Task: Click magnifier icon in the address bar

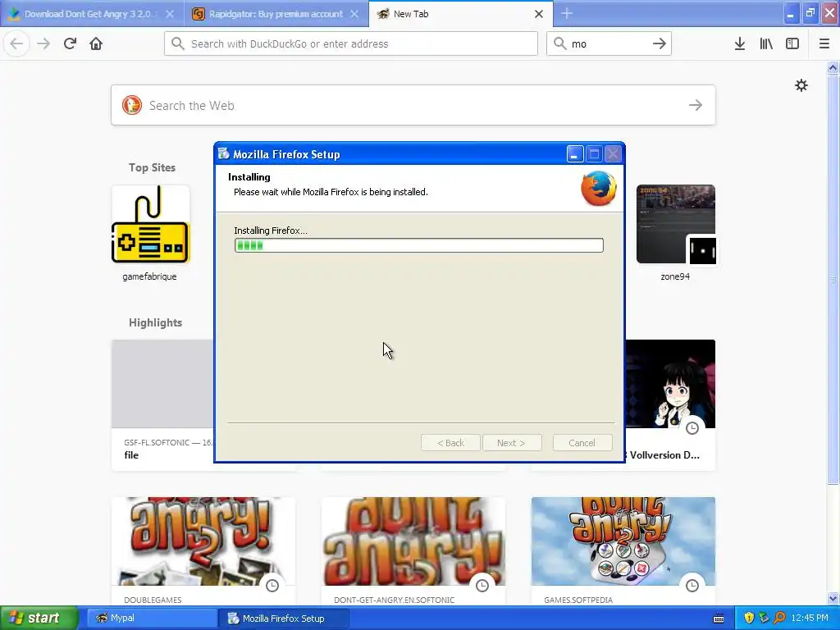Action: point(178,43)
